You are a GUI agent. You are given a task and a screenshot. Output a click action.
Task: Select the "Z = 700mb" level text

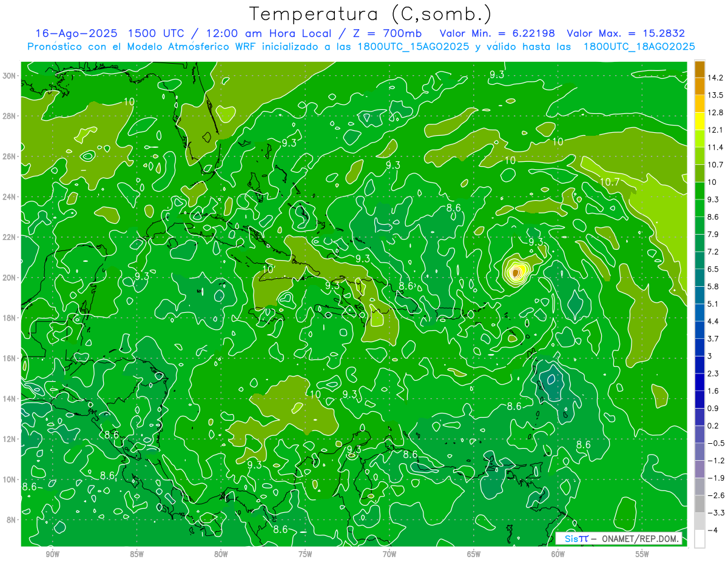[387, 33]
